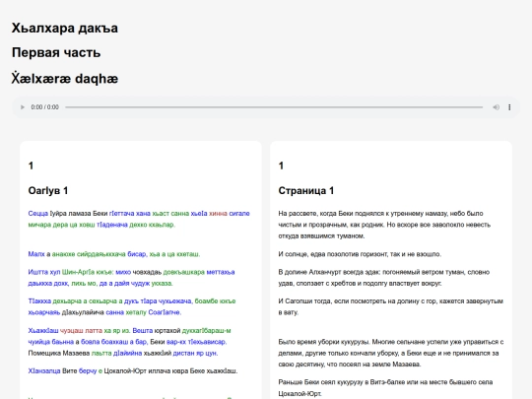Mute the audio player volume
Image resolution: width=532 pixels, height=399 pixels.
(496, 107)
